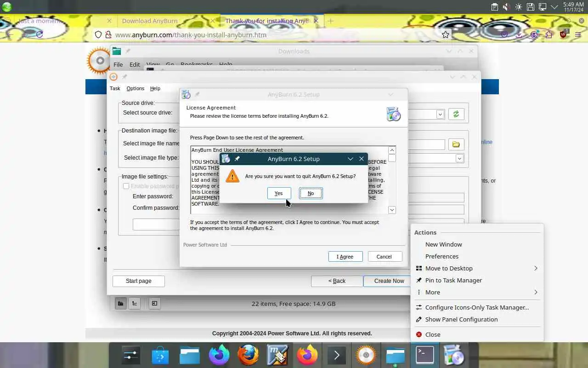588x368 pixels.
Task: Open the blue file manager taskbar icon
Action: click(190, 356)
